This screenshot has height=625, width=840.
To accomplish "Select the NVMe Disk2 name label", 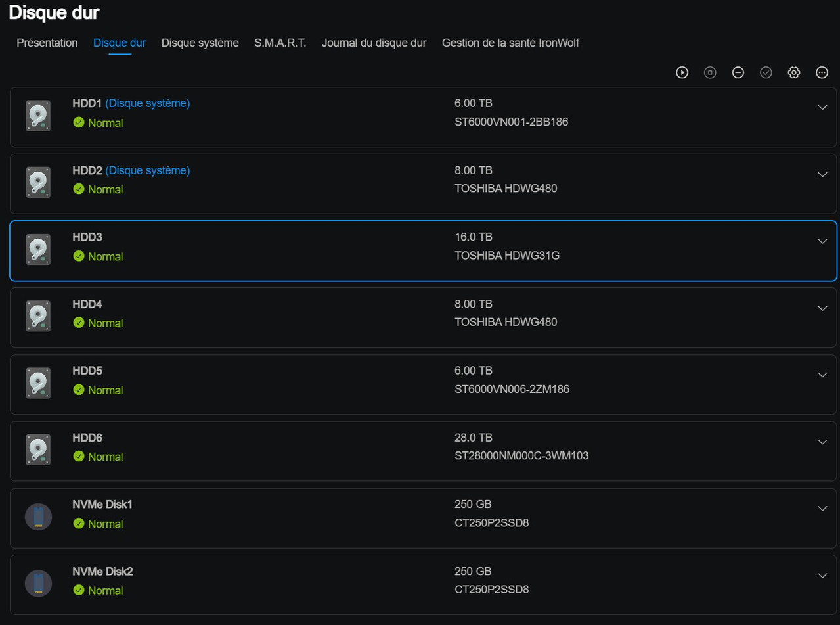I will click(102, 571).
